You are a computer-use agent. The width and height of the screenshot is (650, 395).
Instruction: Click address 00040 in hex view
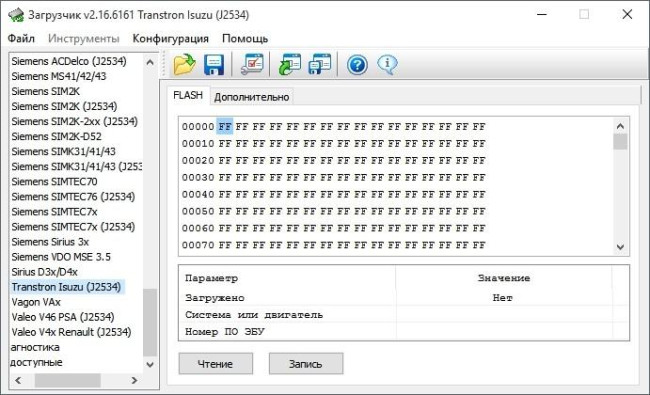click(x=198, y=194)
